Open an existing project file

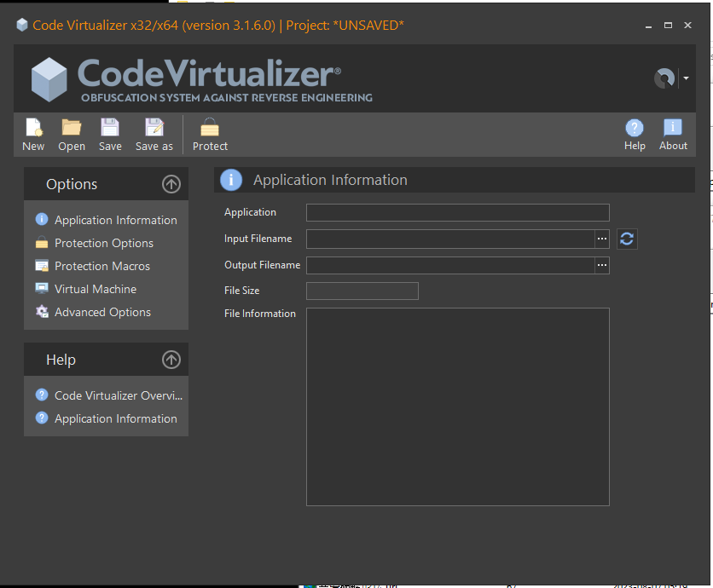tap(71, 132)
